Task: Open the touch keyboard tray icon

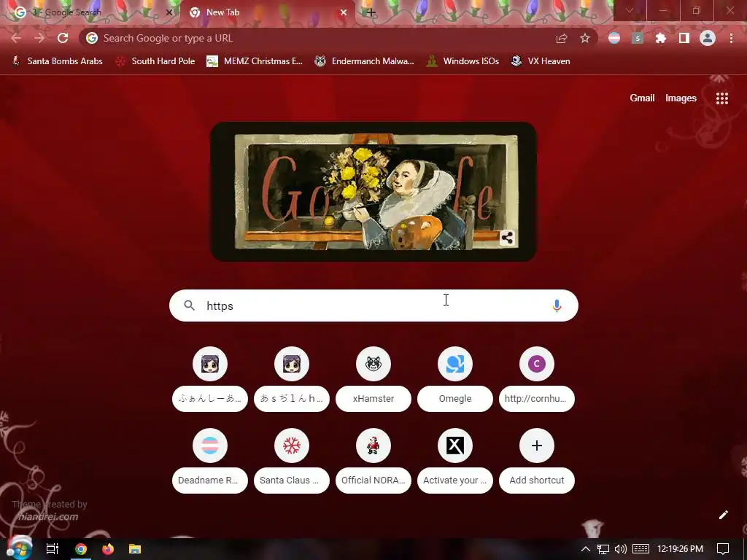Action: coord(640,549)
